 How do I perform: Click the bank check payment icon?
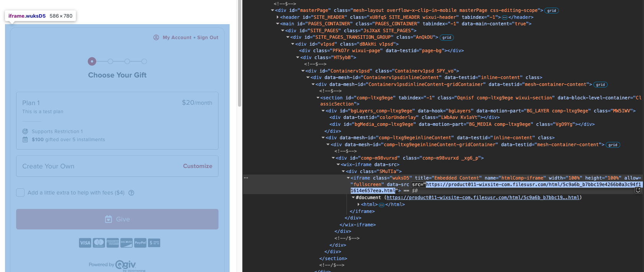coord(154,243)
